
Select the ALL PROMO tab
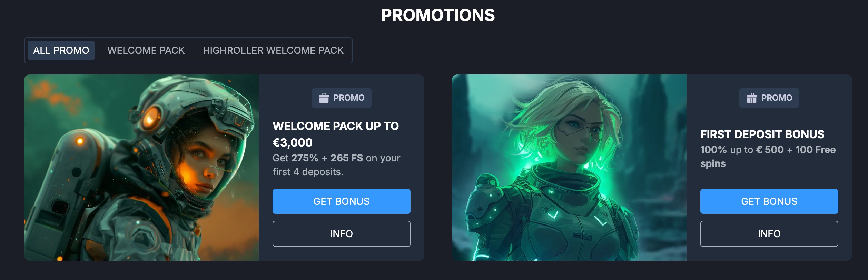[x=61, y=50]
